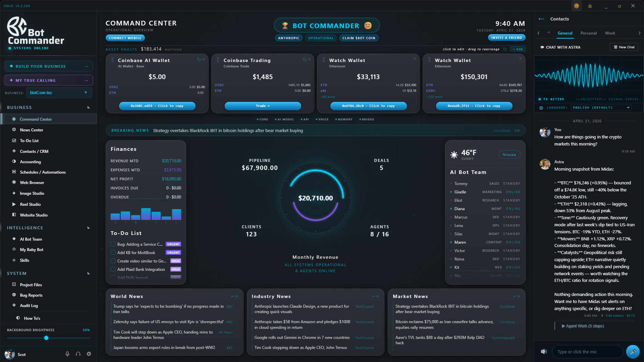
Task: Click the Nisswa weather location pill
Action: 509,155
